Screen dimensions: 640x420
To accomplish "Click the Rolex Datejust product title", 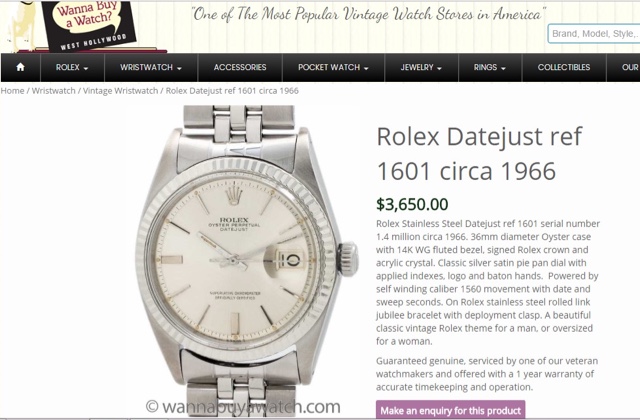I will click(479, 153).
